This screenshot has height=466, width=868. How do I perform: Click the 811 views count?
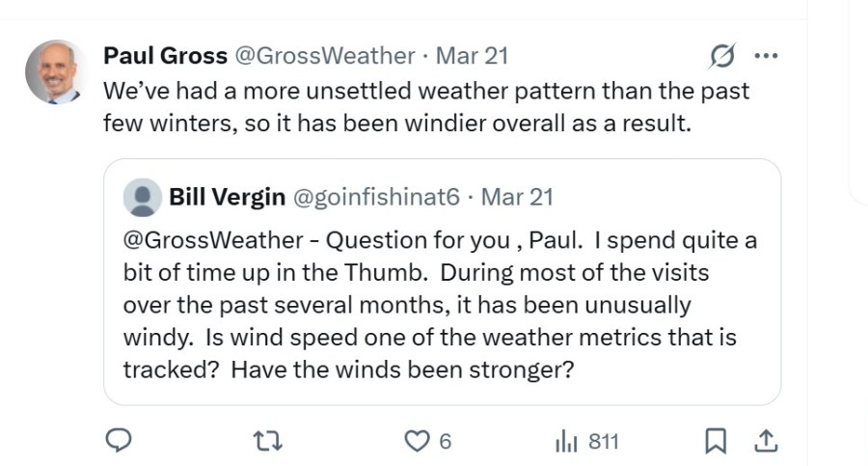click(x=603, y=442)
